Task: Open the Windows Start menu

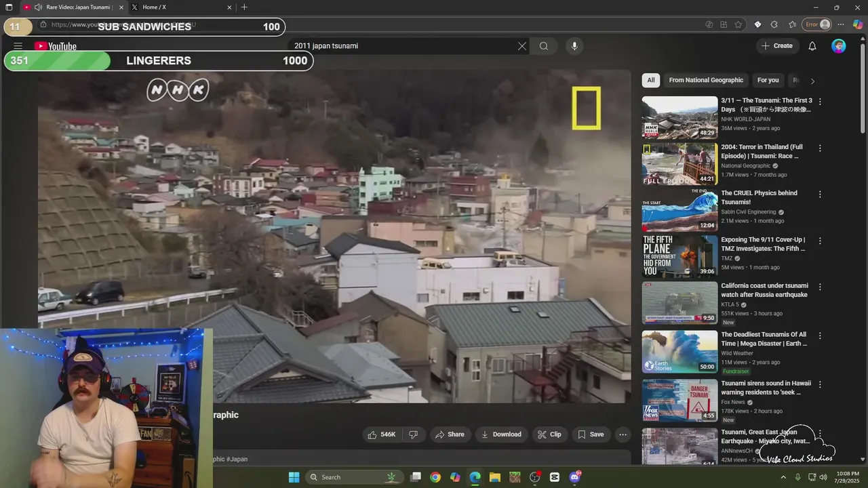Action: tap(294, 477)
